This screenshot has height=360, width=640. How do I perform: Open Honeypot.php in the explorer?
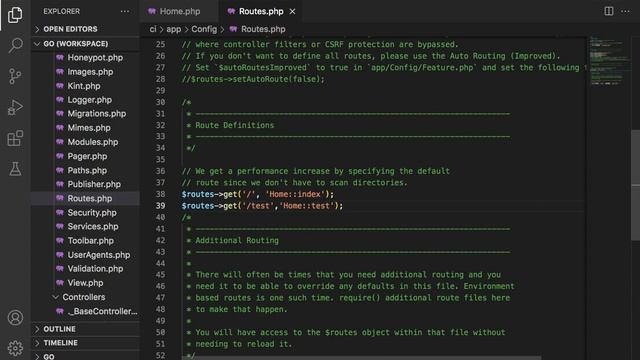click(x=95, y=58)
